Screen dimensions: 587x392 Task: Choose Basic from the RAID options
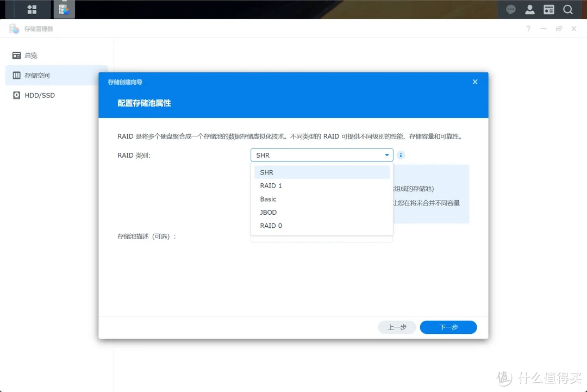pyautogui.click(x=268, y=198)
